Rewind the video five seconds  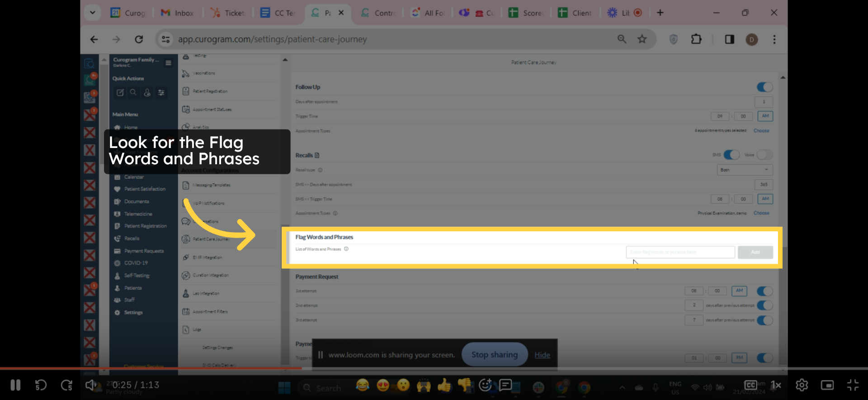41,385
